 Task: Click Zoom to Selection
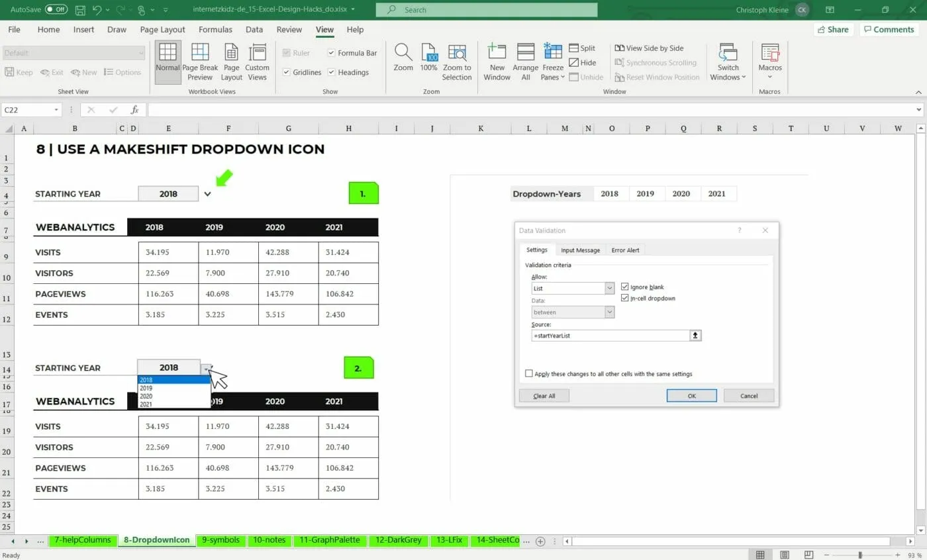tap(457, 61)
